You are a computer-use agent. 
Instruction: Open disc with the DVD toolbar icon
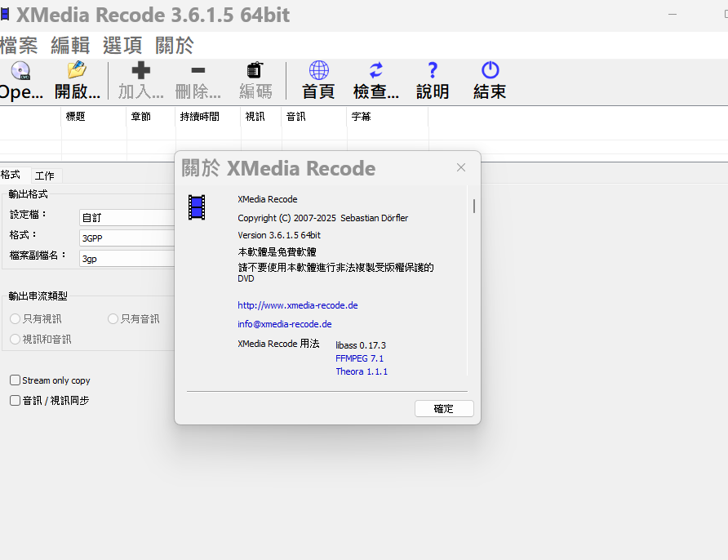[21, 70]
